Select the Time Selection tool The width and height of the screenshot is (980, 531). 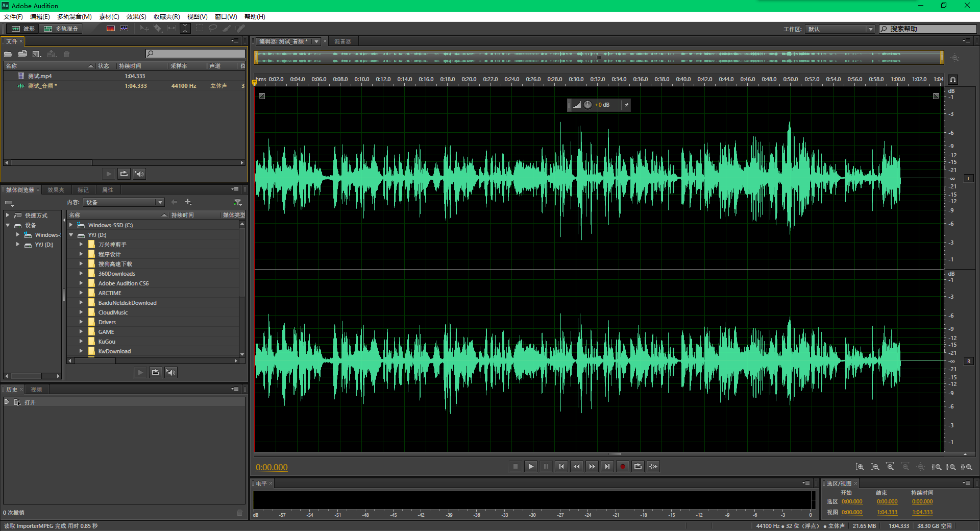click(185, 29)
